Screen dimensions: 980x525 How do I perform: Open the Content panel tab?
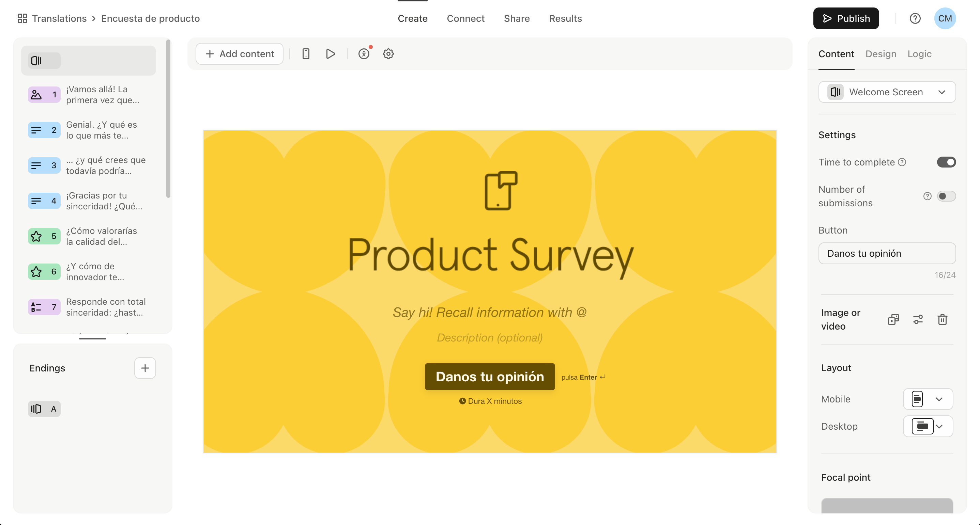[x=836, y=53]
